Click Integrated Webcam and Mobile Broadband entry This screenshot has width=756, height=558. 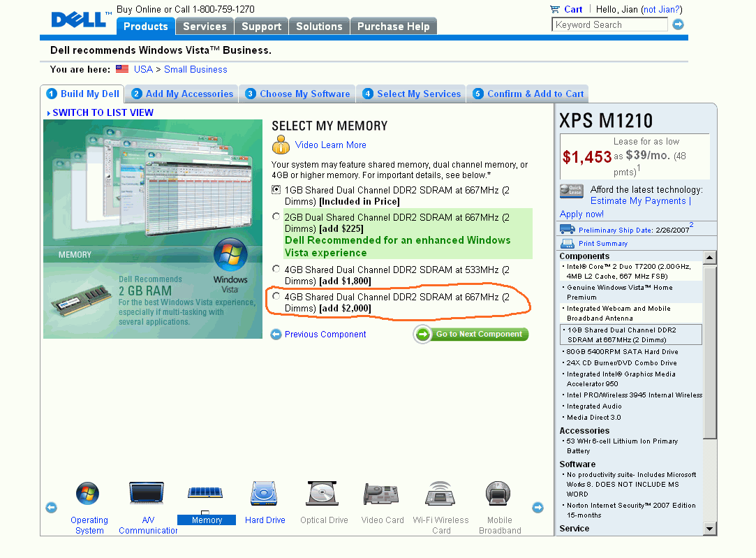click(618, 314)
